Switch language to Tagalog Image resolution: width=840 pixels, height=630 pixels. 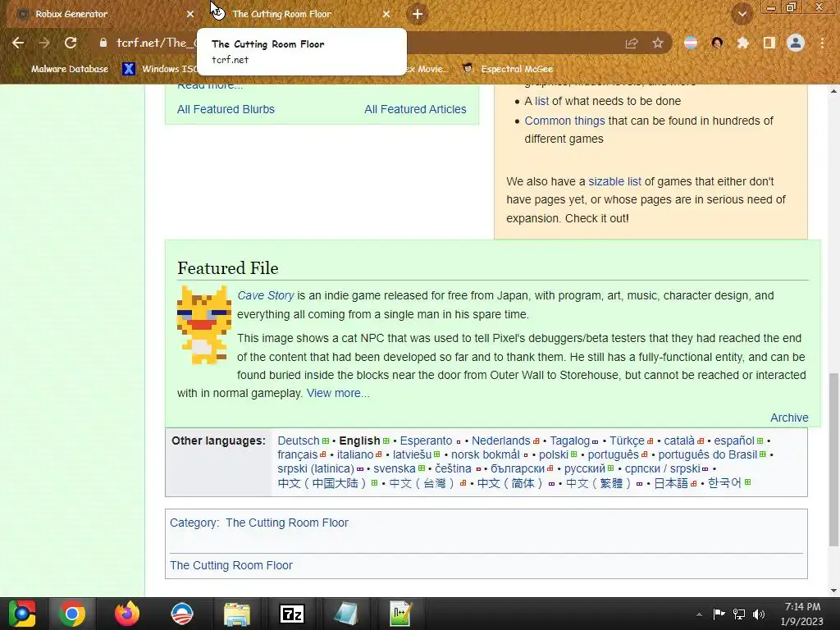[569, 441]
